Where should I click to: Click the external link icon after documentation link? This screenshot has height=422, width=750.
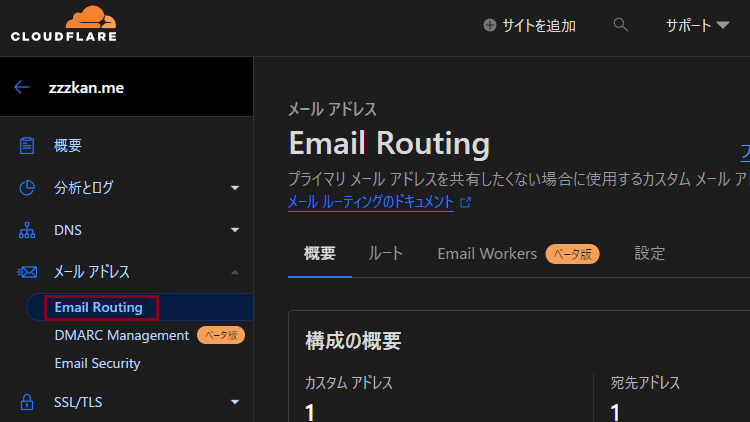[x=465, y=202]
